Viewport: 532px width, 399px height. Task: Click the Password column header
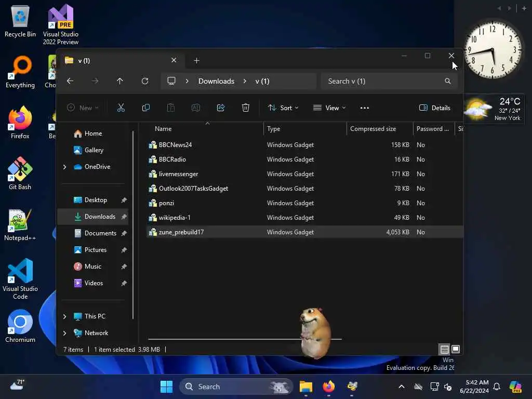(434, 129)
